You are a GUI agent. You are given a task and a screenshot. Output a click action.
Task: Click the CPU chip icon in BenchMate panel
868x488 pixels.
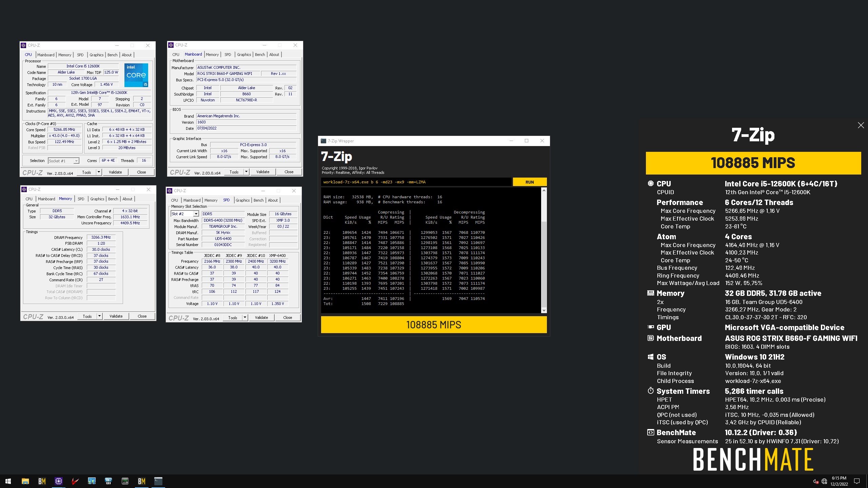pyautogui.click(x=651, y=183)
